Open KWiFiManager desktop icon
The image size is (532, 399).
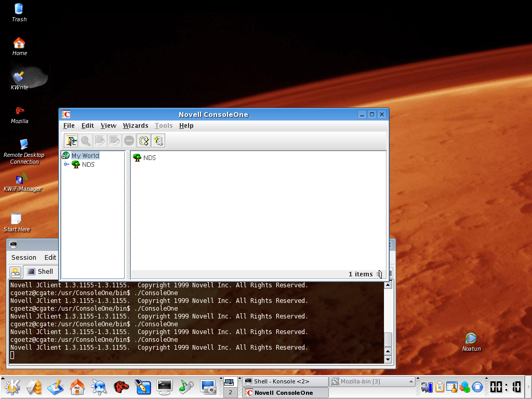point(22,182)
